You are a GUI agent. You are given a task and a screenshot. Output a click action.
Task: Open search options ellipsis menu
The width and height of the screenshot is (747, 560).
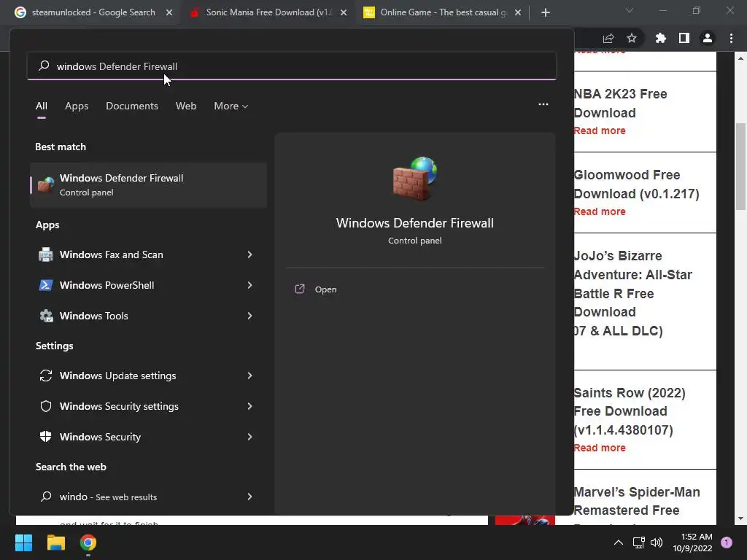(x=543, y=104)
